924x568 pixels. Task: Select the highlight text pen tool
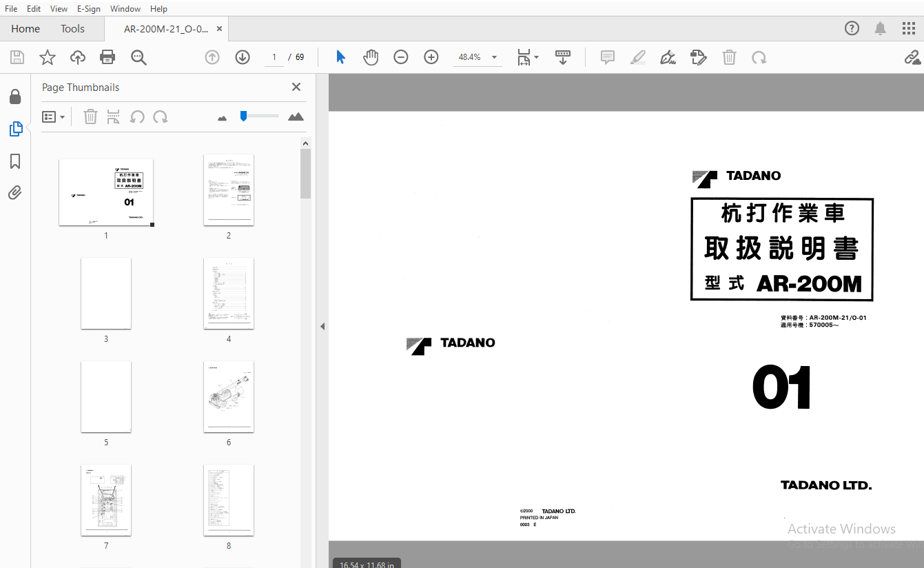click(638, 57)
